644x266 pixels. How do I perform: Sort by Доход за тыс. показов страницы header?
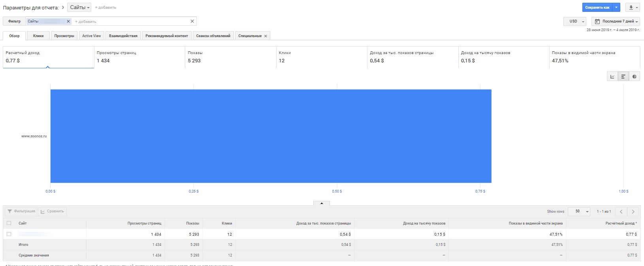tap(324, 223)
